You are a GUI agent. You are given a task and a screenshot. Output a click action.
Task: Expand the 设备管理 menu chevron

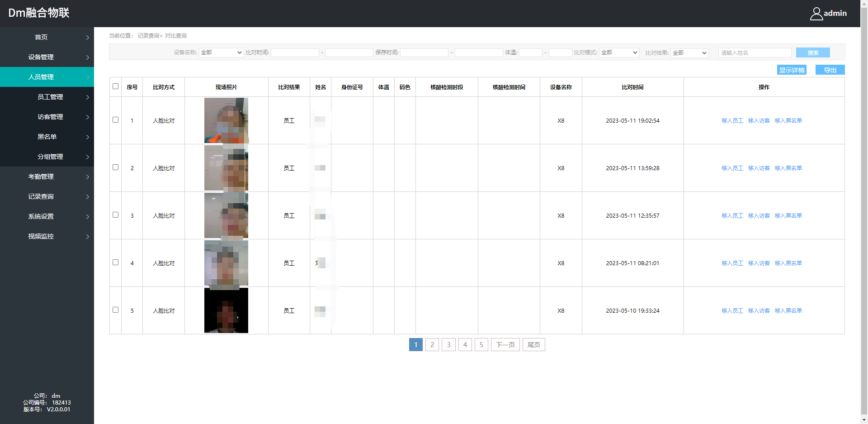88,57
